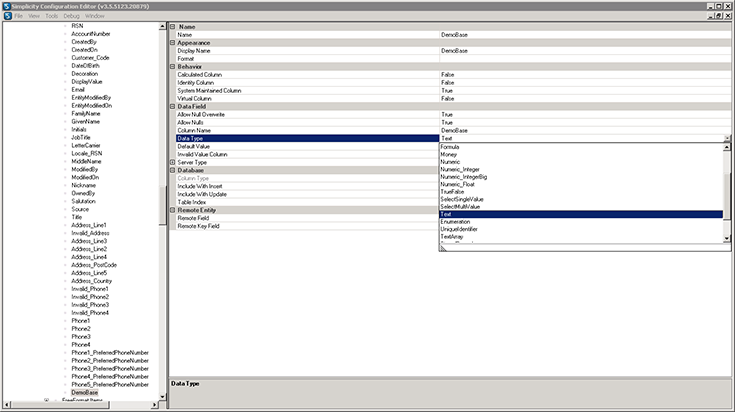
Task: Click the Simplicity app icon in menu bar
Action: [x=8, y=16]
